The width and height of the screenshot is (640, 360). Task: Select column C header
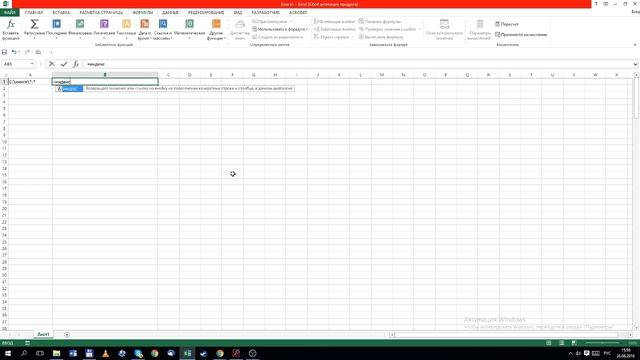click(x=168, y=75)
